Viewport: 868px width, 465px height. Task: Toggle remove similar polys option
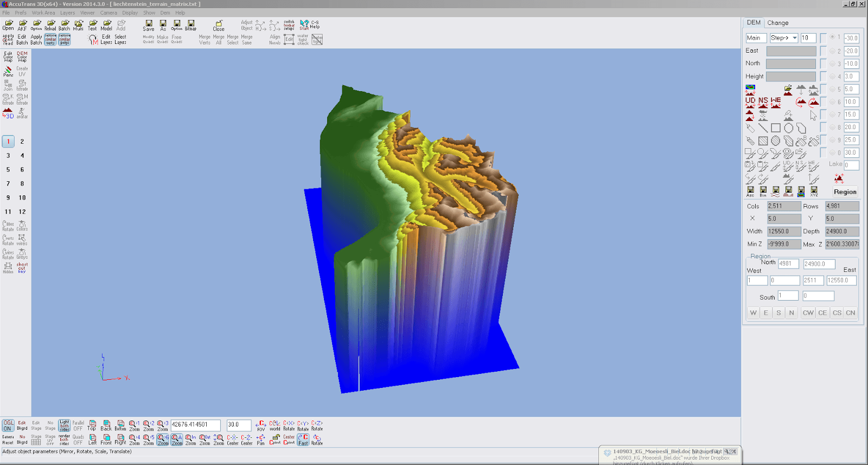65,39
